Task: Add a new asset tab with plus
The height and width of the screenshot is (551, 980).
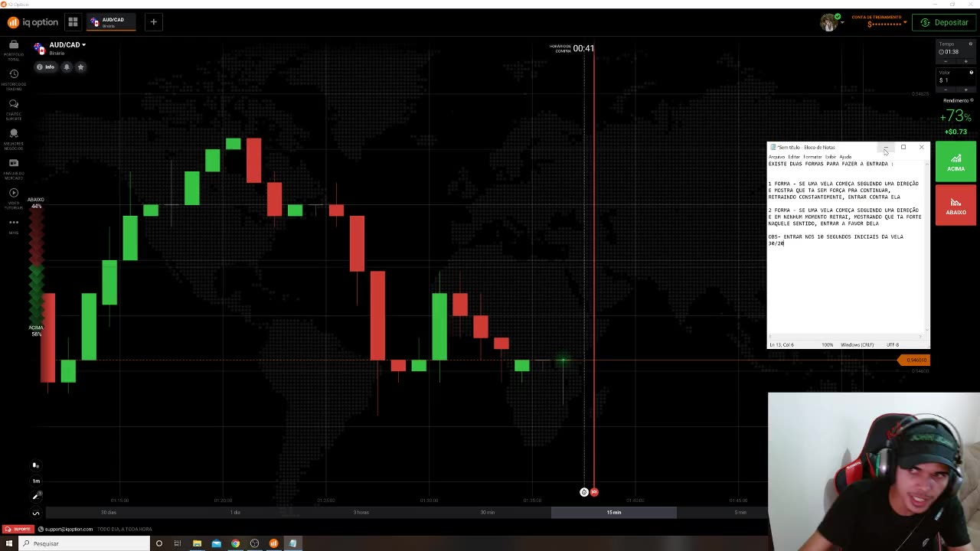Action: click(x=153, y=22)
